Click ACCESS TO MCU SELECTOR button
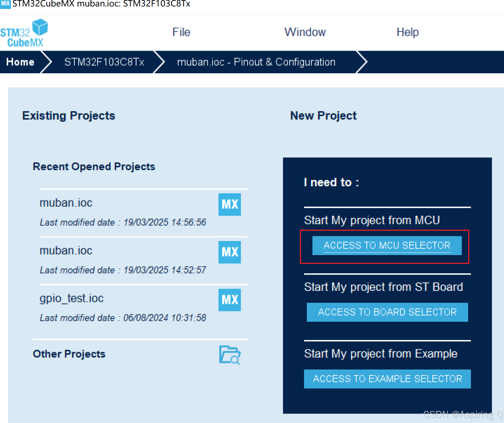 pos(387,246)
